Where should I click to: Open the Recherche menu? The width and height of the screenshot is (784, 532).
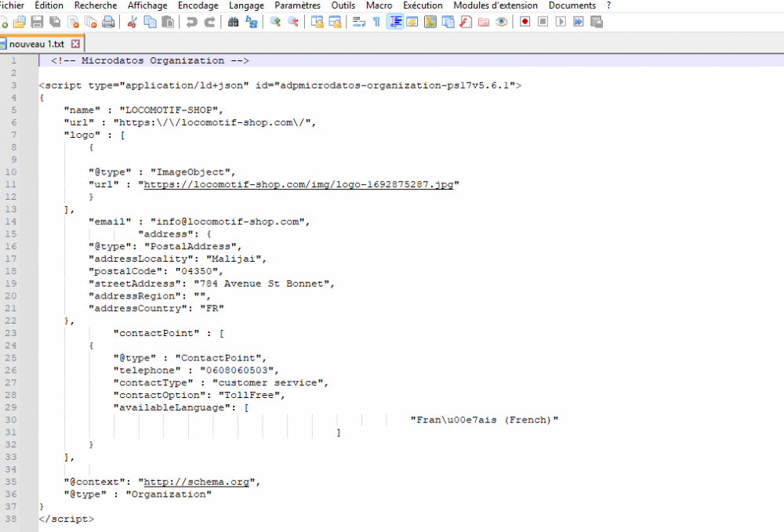pos(96,5)
